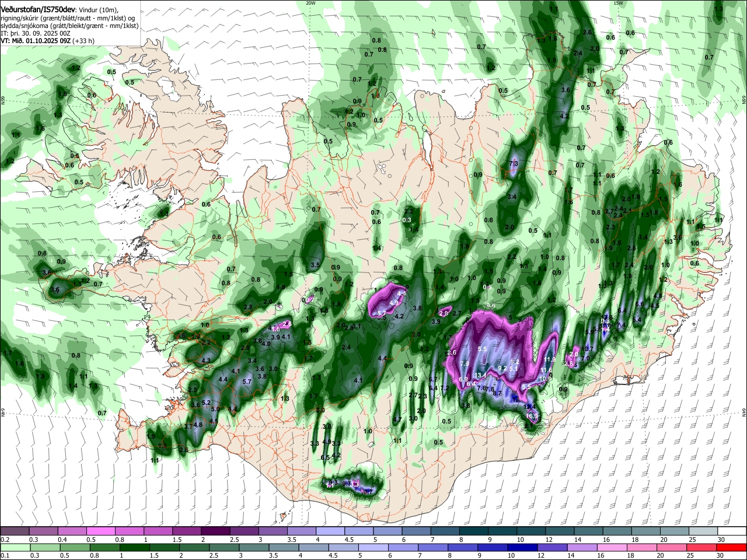747x560 pixels.
Task: Click grey-blue swatch at top-row legend 20
Action: [x=675, y=531]
